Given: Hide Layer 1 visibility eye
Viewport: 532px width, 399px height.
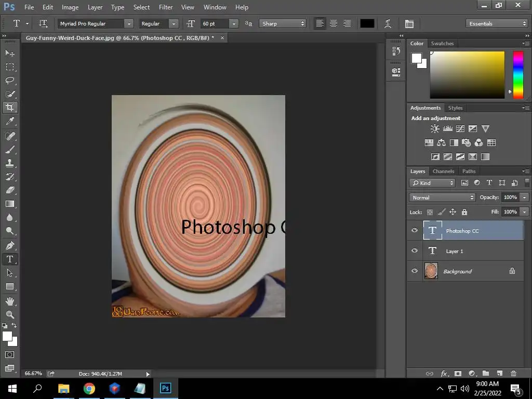Looking at the screenshot, I should [414, 251].
